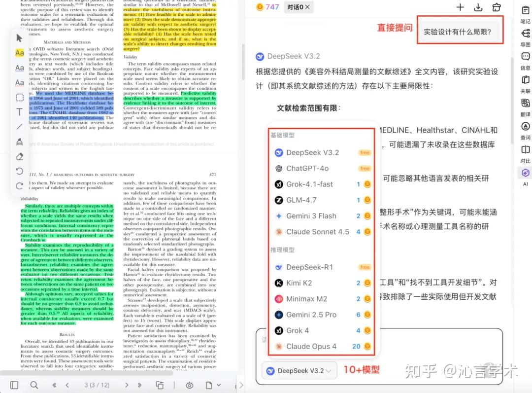Select the dashed rectangle area tool
The image size is (532, 393).
coord(20,98)
